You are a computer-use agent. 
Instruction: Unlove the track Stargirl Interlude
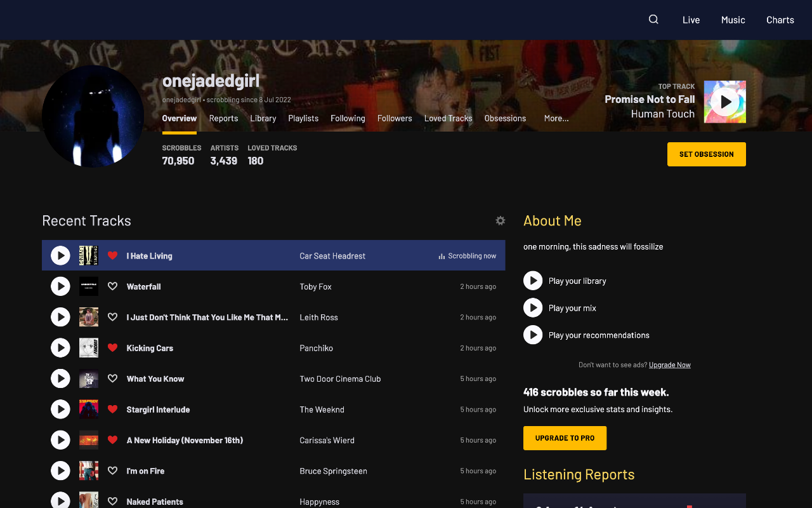[x=112, y=410]
